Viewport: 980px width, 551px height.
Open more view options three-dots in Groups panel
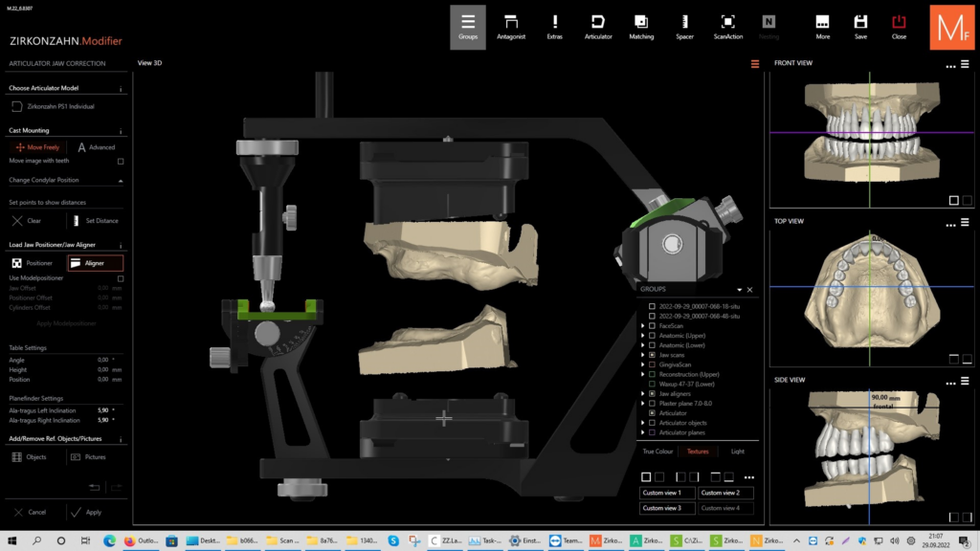coord(748,478)
